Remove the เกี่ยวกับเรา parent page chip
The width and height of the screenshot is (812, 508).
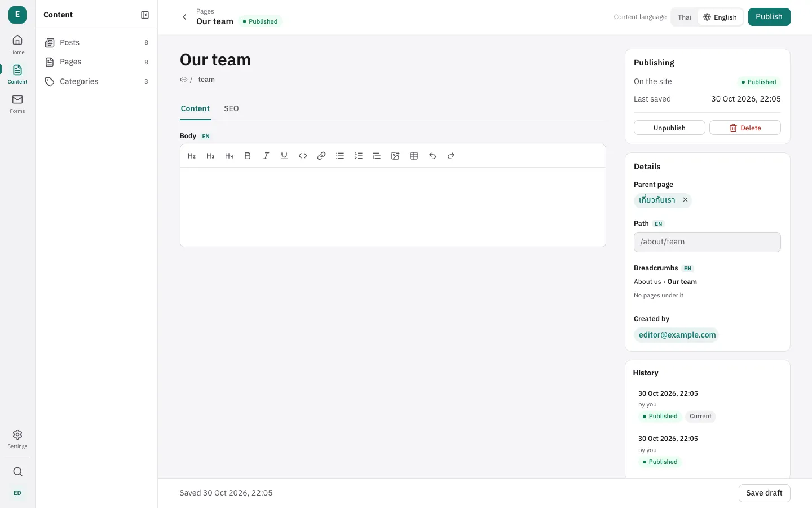click(x=685, y=200)
